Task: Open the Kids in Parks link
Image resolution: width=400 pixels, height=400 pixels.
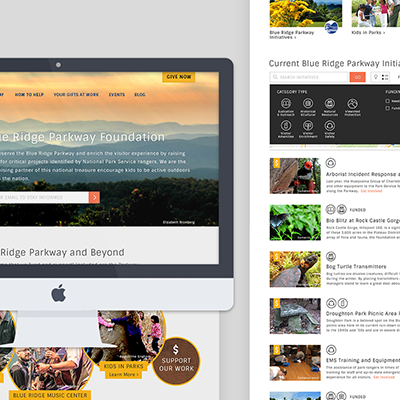Action: pyautogui.click(x=368, y=32)
